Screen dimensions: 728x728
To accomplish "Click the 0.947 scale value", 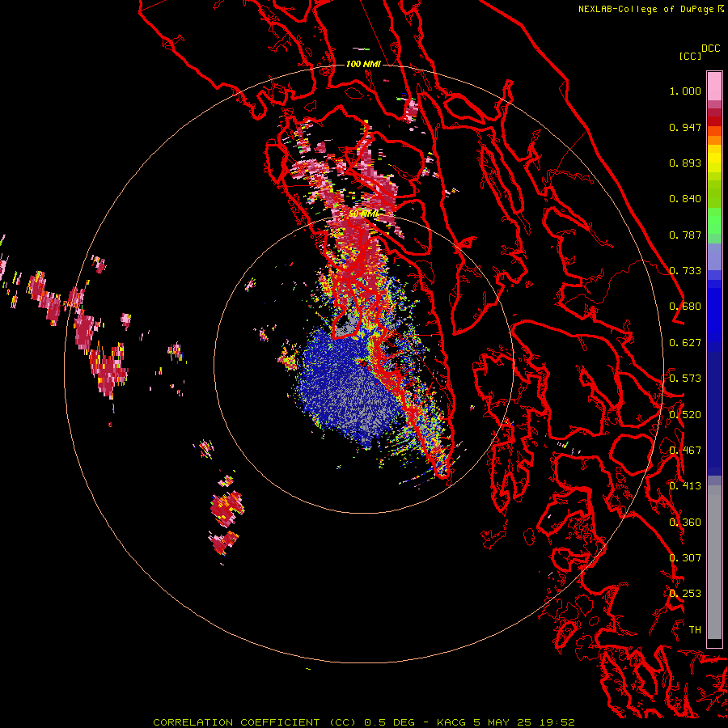I will (685, 127).
